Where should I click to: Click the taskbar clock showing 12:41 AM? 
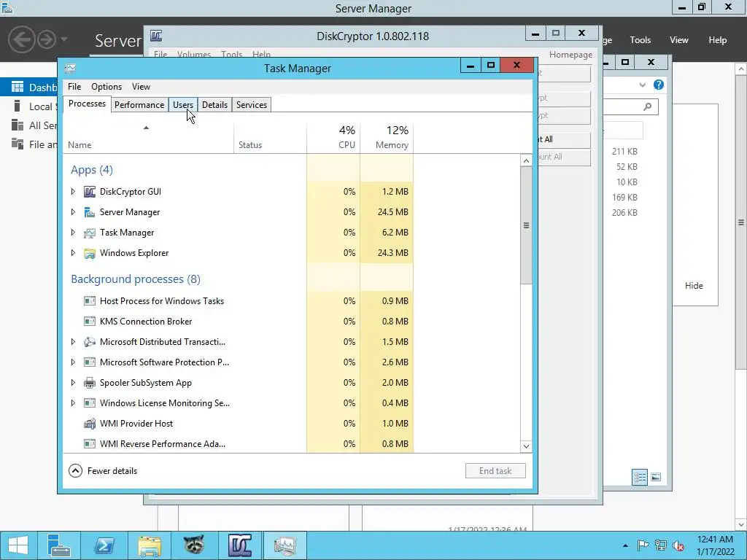point(715,545)
